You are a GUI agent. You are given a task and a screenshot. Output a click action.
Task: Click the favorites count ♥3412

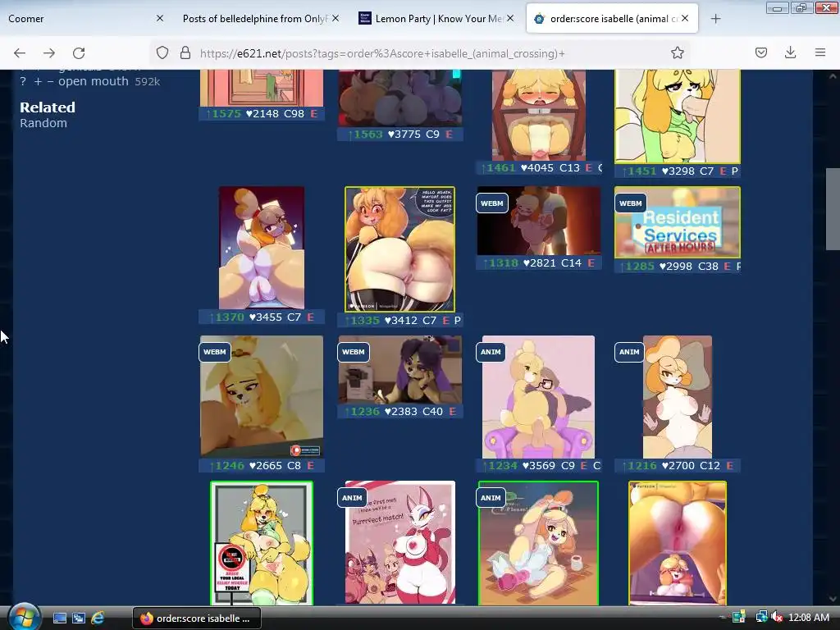coord(400,321)
